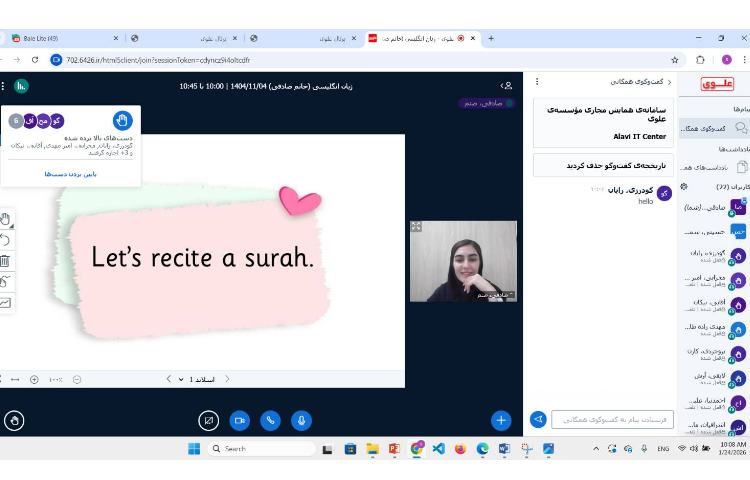This screenshot has height=480, width=750.
Task: Undo the last whiteboard annotation
Action: point(5,240)
